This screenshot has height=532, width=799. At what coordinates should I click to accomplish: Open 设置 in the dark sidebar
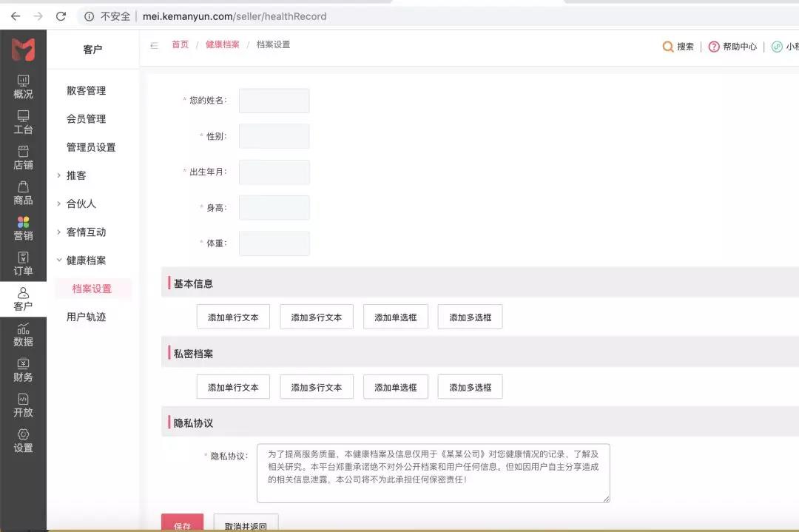coord(23,441)
